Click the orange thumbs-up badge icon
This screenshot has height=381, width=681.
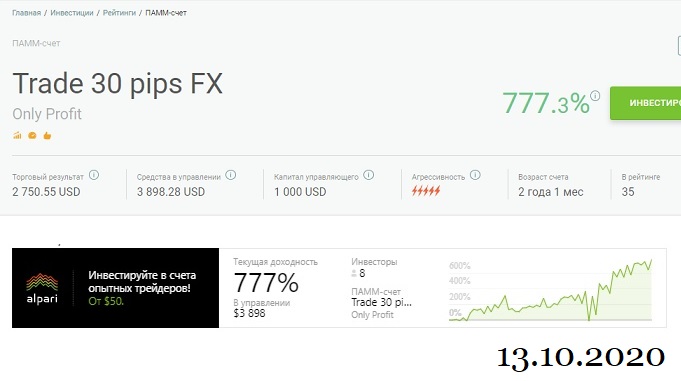pos(47,136)
